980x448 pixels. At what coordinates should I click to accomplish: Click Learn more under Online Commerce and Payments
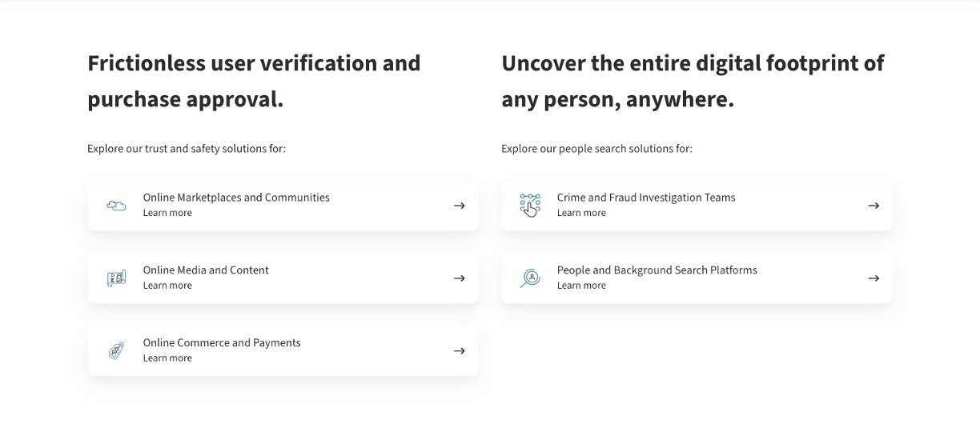tap(167, 358)
